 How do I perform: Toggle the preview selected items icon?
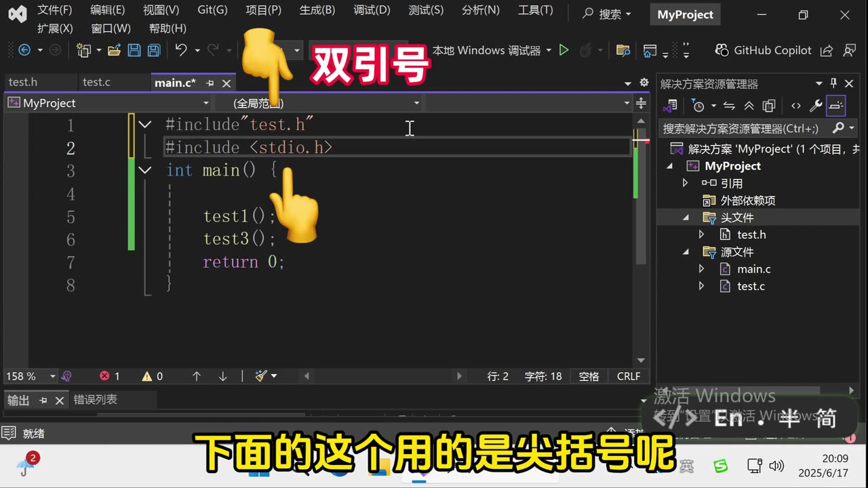(x=835, y=106)
